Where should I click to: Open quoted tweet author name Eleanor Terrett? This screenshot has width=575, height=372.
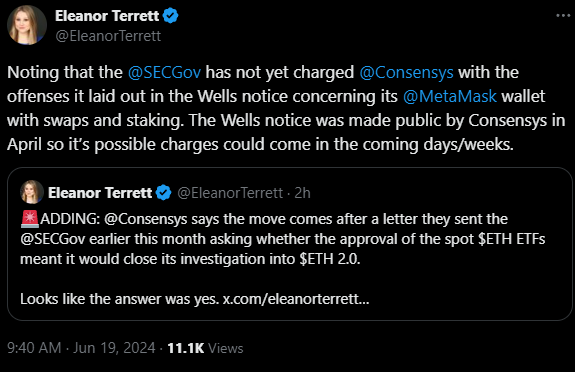pyautogui.click(x=100, y=193)
